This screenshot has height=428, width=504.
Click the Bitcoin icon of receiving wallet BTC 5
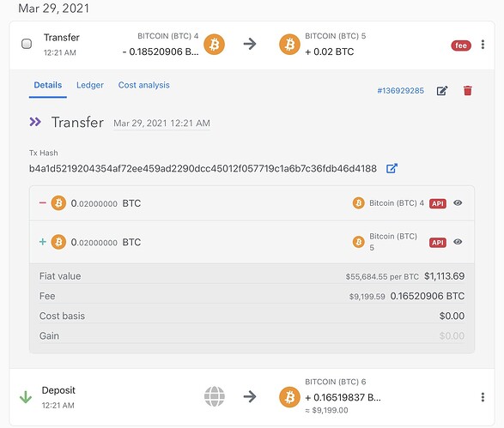click(x=289, y=45)
